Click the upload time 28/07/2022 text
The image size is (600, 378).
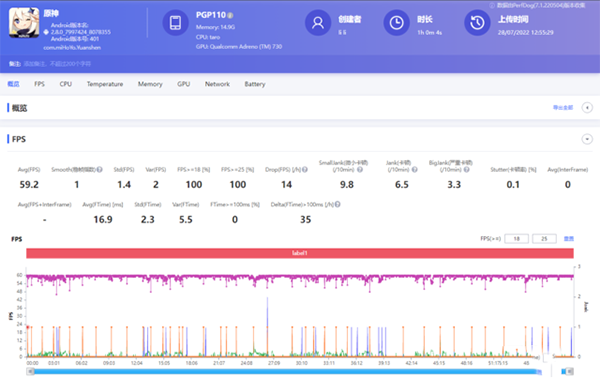525,33
